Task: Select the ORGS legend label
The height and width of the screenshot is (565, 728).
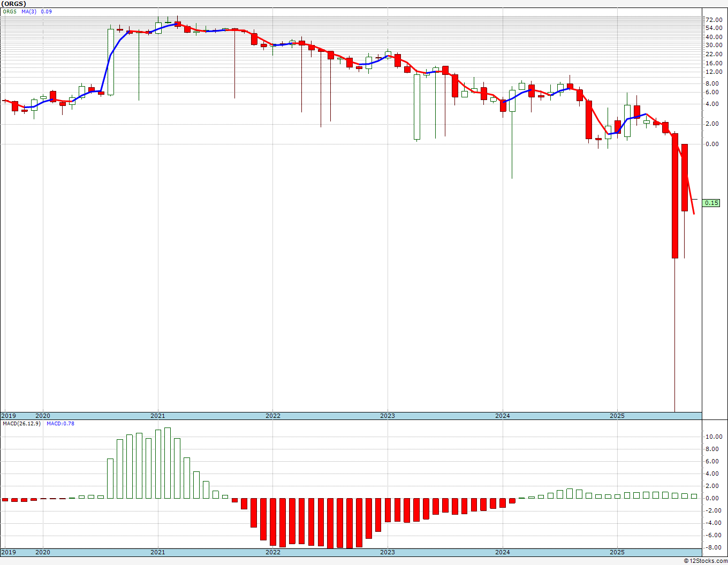Action: tap(9, 11)
